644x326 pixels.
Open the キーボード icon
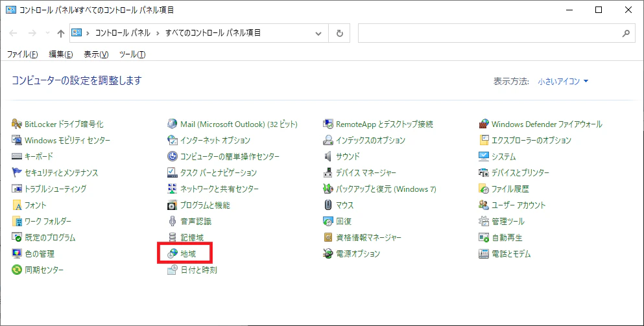pos(17,156)
